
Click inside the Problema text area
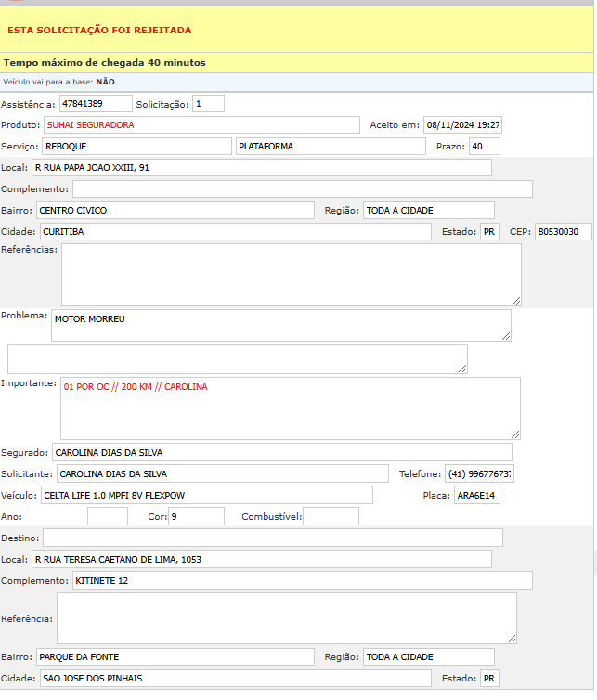[x=280, y=325]
